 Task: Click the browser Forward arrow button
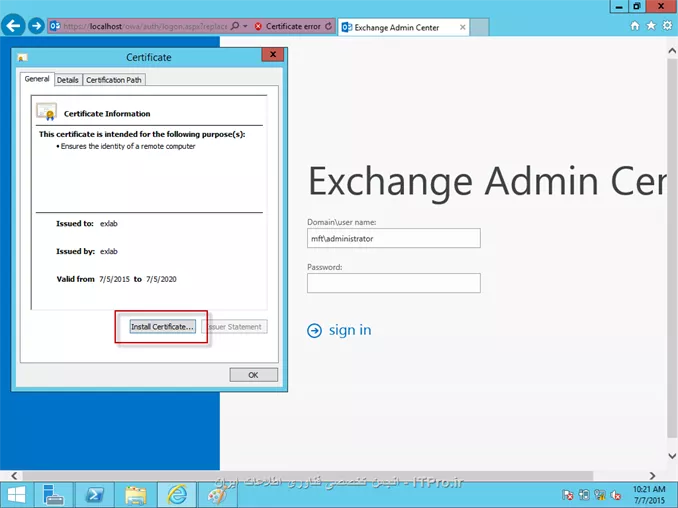coord(36,26)
